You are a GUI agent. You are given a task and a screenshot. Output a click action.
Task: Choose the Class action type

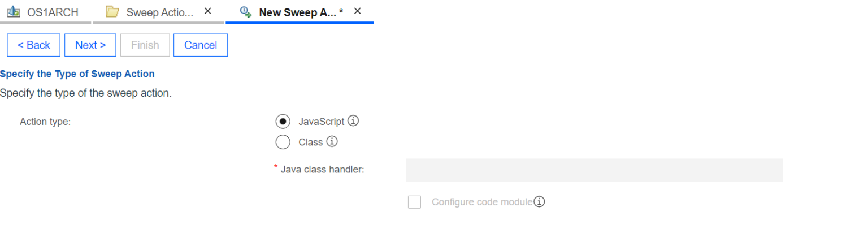283,143
